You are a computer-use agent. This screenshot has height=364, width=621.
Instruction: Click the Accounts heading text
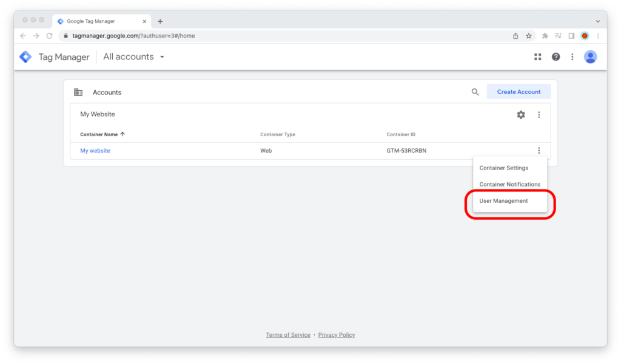click(107, 93)
